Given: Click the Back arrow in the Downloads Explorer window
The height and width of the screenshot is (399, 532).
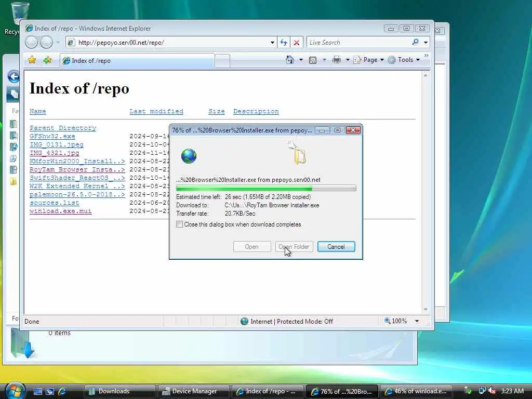Looking at the screenshot, I should 14,77.
